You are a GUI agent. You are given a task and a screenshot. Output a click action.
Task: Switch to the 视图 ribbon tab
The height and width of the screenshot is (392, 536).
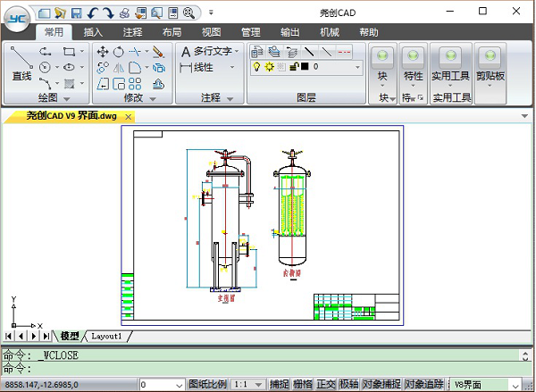211,32
